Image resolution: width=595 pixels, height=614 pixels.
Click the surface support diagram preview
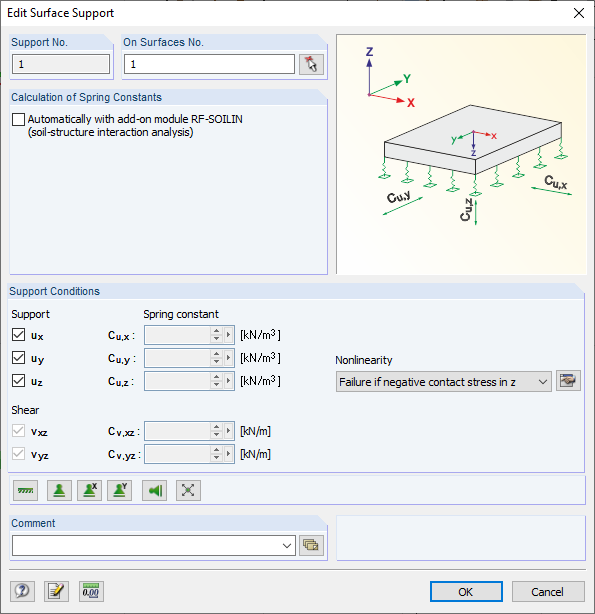click(461, 154)
